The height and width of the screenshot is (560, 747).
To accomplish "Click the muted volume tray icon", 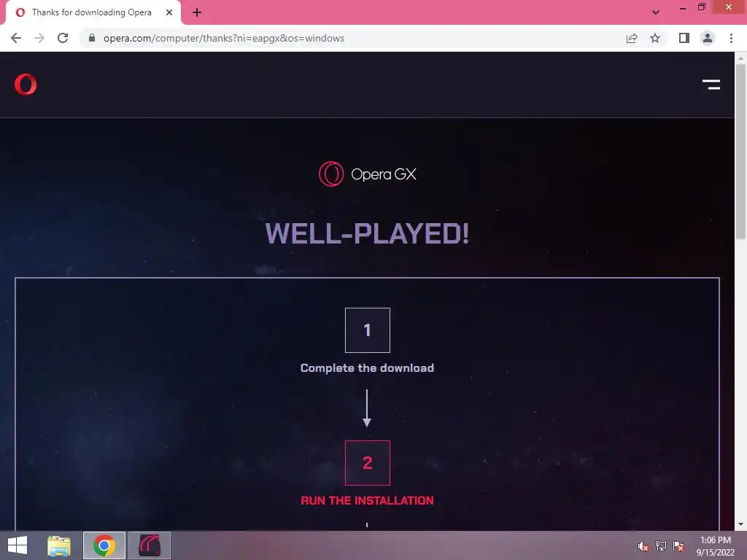I will coord(643,546).
